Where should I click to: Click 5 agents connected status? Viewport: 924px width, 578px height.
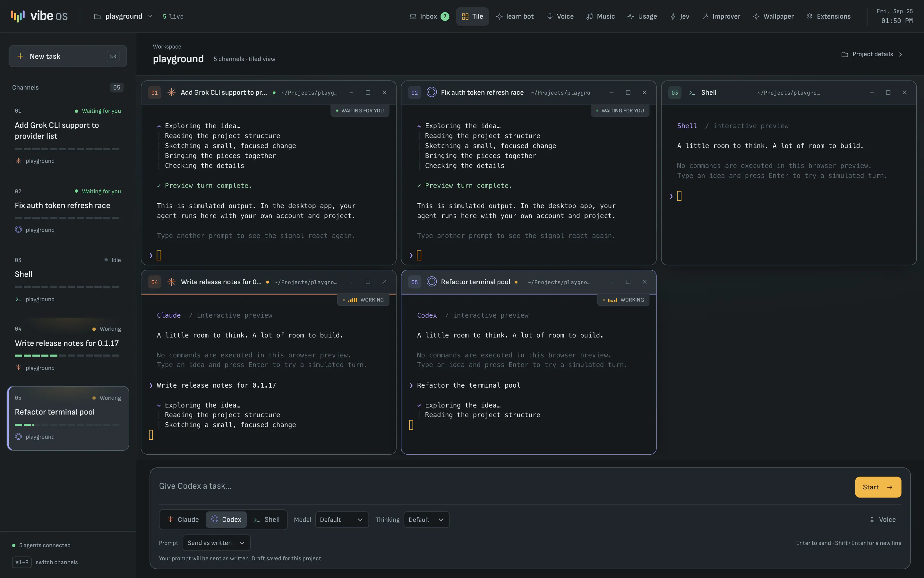click(41, 545)
